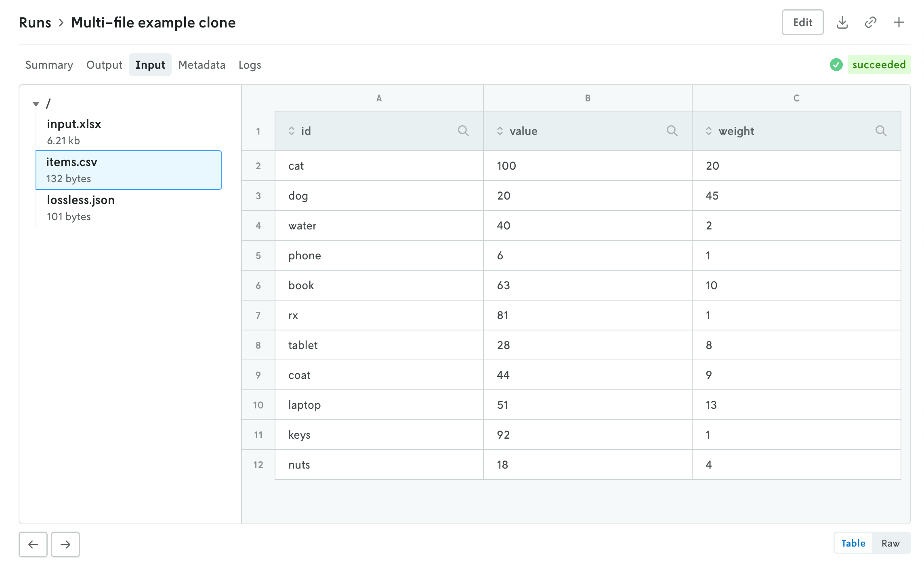Viewport: 924px width, 572px height.
Task: Switch to Raw view
Action: coord(891,543)
